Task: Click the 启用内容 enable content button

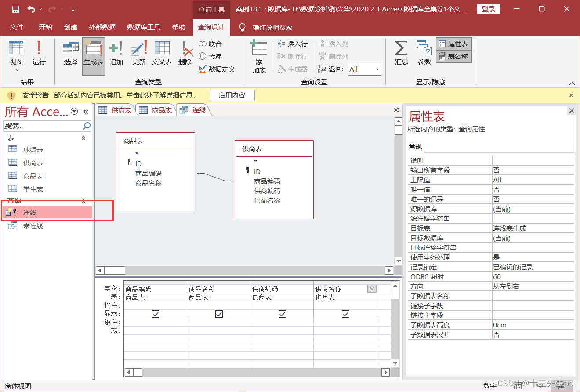Action: tap(232, 95)
